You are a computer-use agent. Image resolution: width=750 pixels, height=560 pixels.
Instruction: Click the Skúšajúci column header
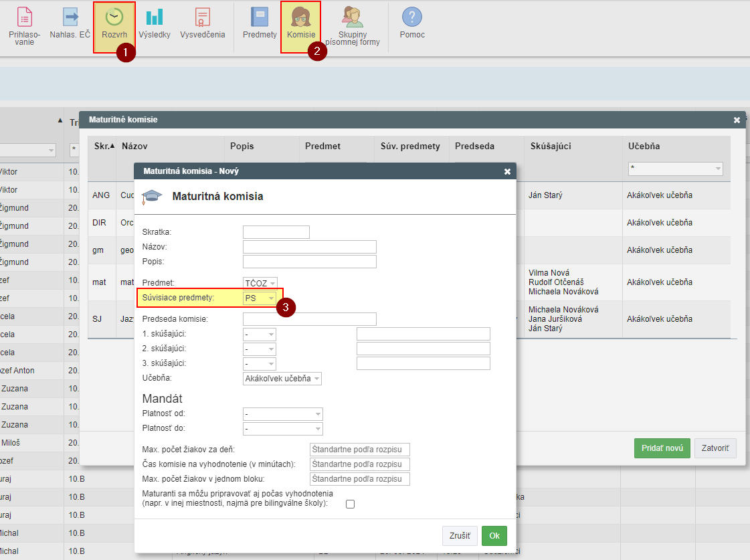[551, 147]
